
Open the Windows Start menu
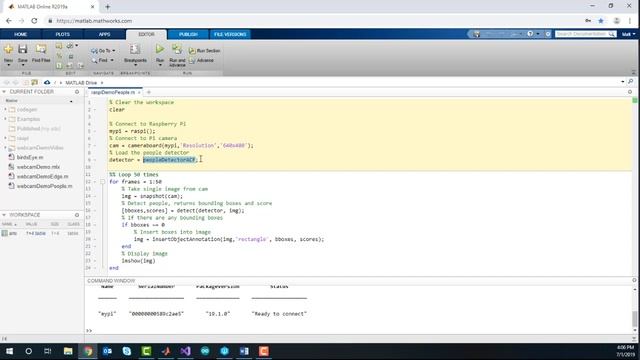[x=9, y=351]
